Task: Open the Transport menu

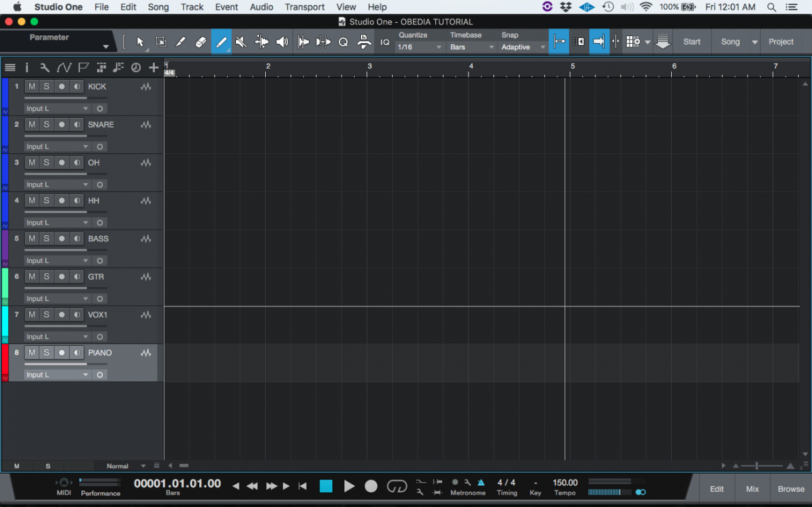Action: point(305,7)
